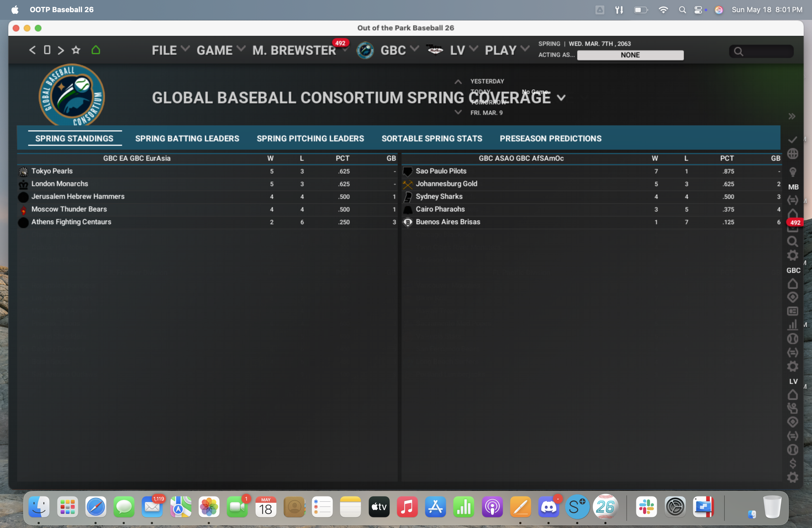Click the history page icon between arrows
Viewport: 812px width, 528px height.
[47, 50]
